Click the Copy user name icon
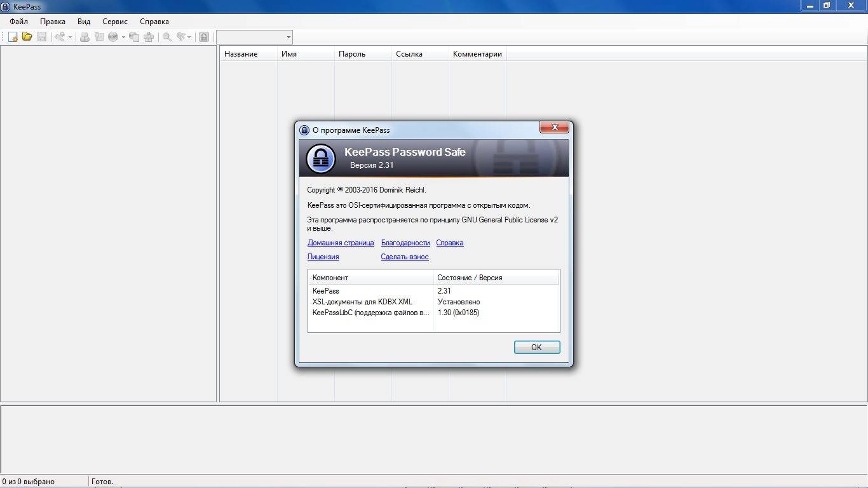 [85, 37]
